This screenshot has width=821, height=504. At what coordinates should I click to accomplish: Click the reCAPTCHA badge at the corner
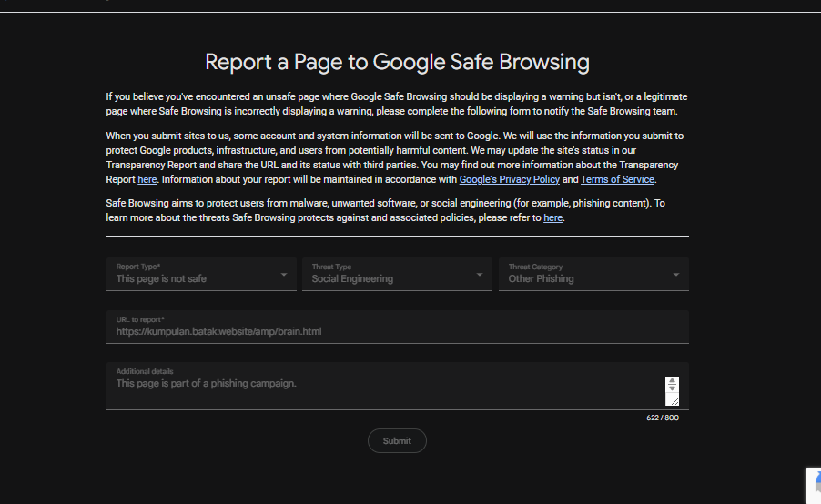tap(813, 485)
